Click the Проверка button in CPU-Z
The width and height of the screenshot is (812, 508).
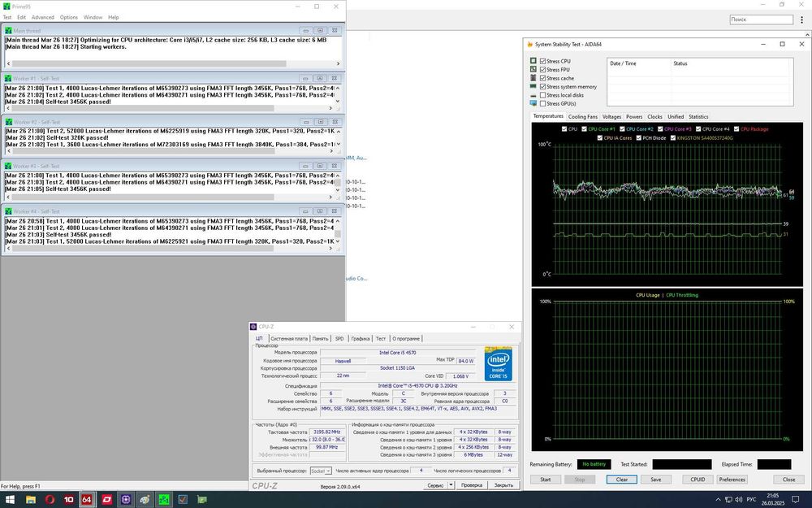click(472, 485)
